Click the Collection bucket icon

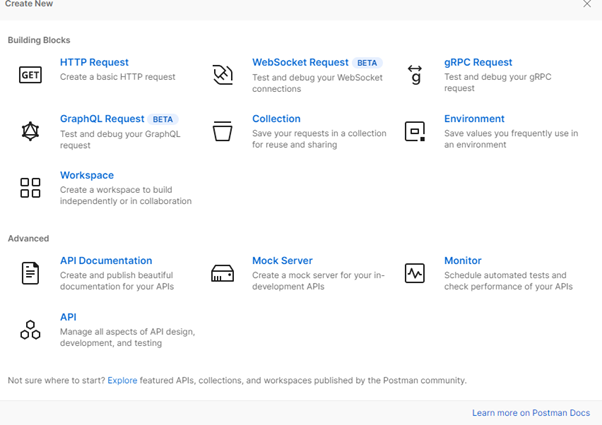pos(223,131)
